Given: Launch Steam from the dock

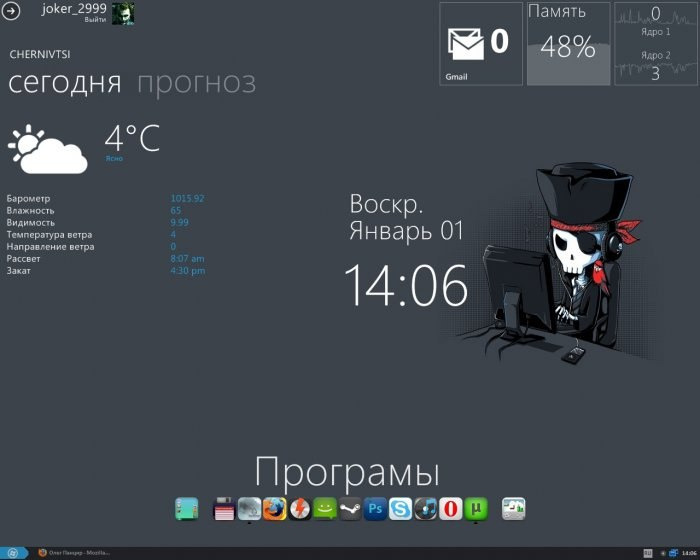Looking at the screenshot, I should [350, 509].
